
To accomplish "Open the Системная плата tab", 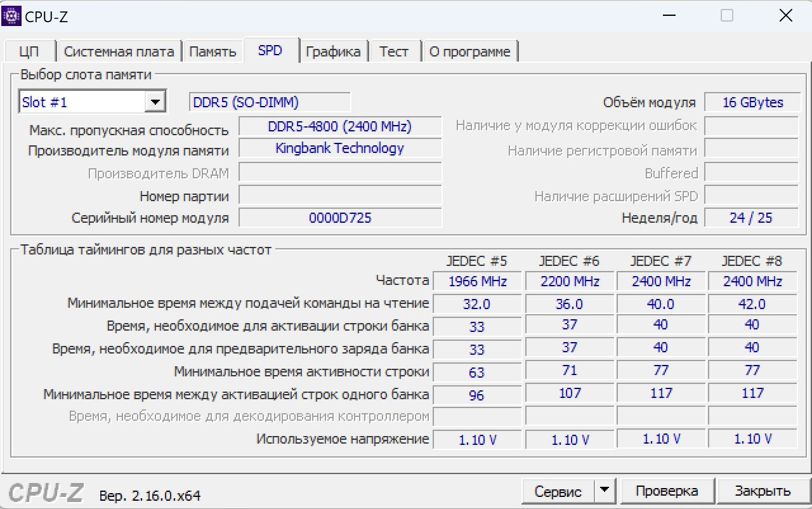I will 119,52.
